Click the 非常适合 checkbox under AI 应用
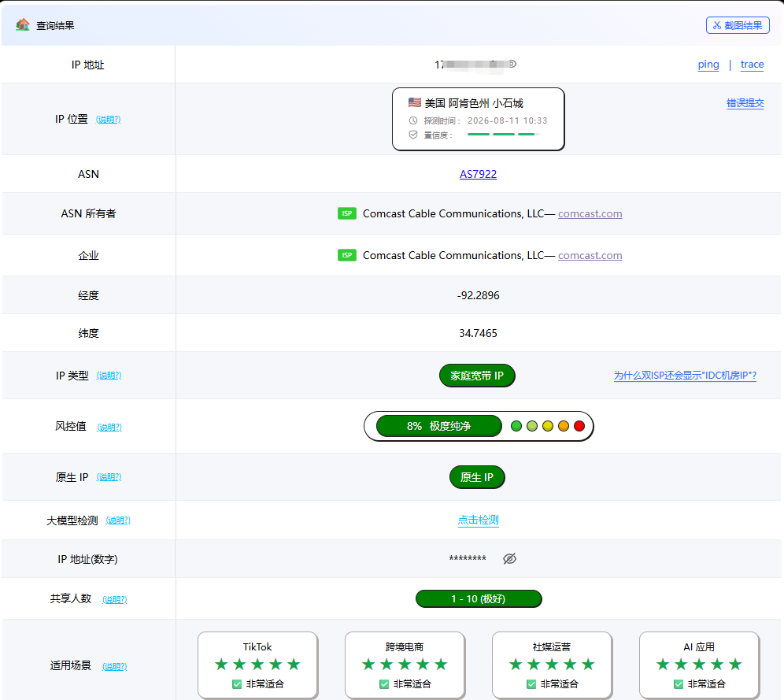 [x=679, y=684]
